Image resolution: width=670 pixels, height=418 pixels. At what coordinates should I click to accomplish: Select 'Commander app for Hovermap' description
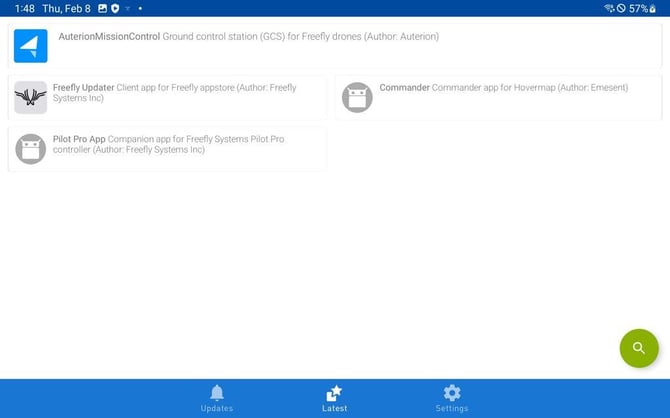[x=494, y=88]
